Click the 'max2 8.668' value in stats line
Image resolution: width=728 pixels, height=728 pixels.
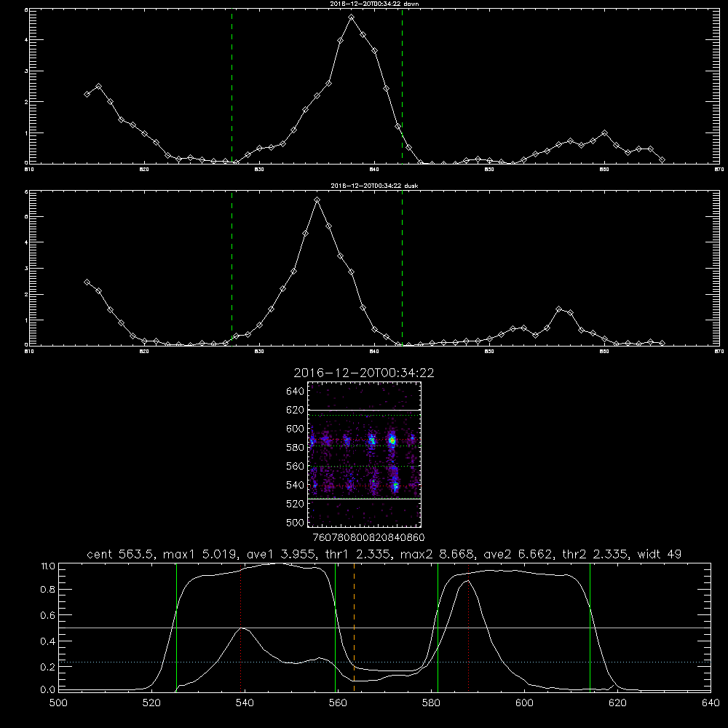tap(437, 554)
